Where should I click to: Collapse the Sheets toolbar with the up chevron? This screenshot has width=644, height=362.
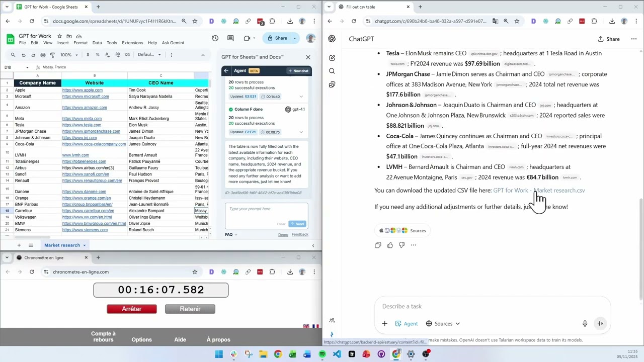203,55
